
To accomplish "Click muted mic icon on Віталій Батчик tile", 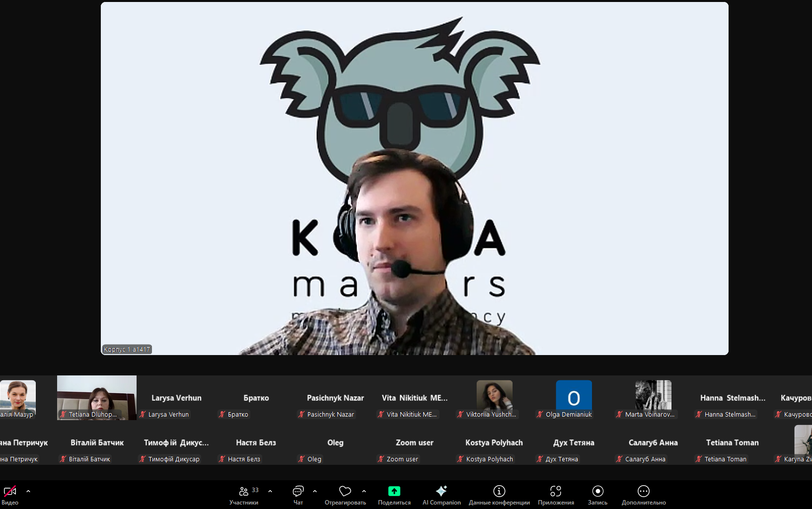I will (63, 459).
